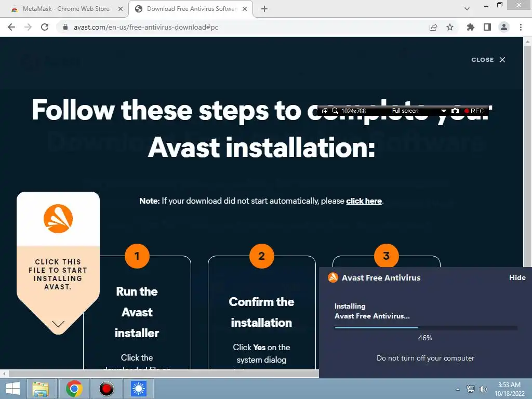Viewport: 532px width, 399px height.
Task: Click the address bar URL
Action: tap(146, 27)
